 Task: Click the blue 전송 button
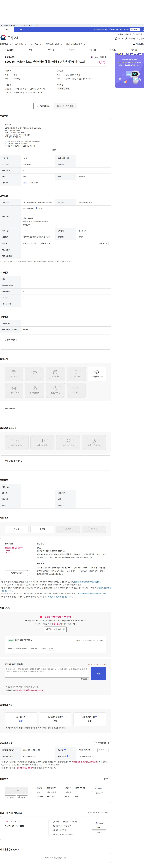pos(99,674)
